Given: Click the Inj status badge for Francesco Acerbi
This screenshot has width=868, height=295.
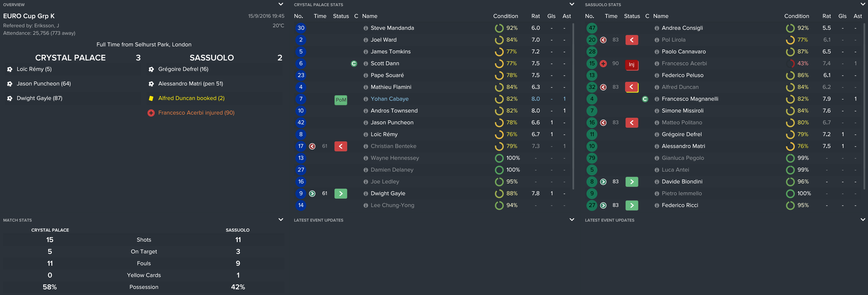Looking at the screenshot, I should coord(631,64).
